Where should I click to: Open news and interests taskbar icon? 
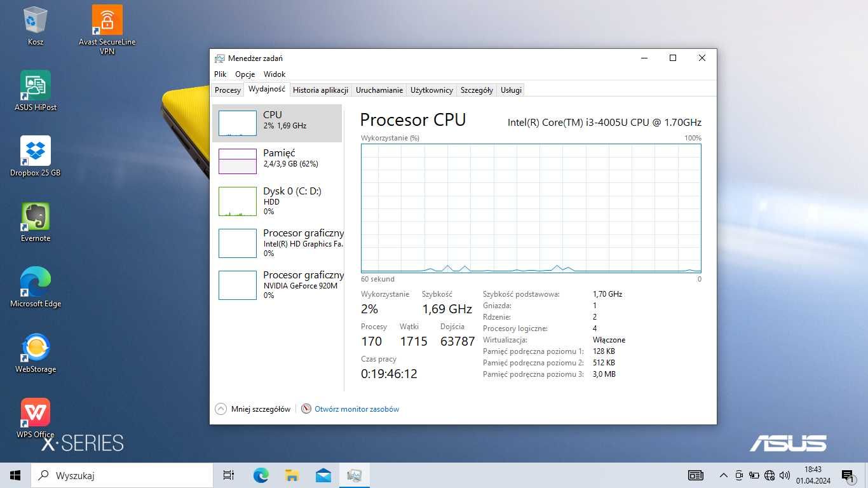pos(696,475)
